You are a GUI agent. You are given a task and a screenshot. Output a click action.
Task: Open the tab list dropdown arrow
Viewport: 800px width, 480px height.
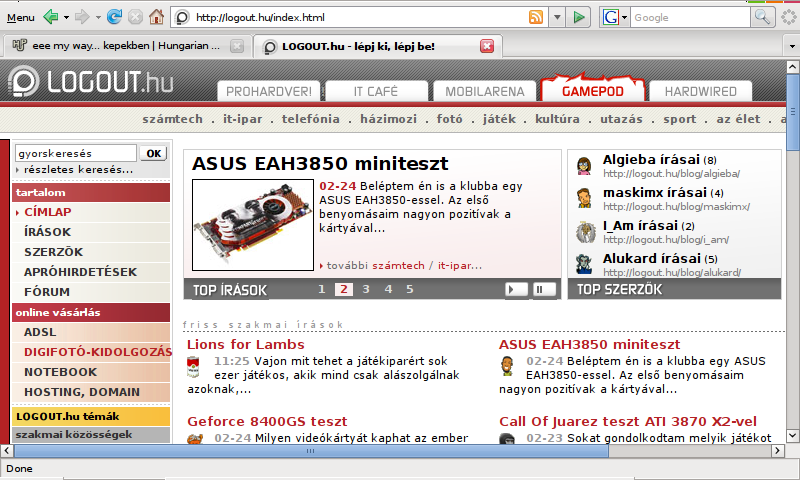click(792, 46)
